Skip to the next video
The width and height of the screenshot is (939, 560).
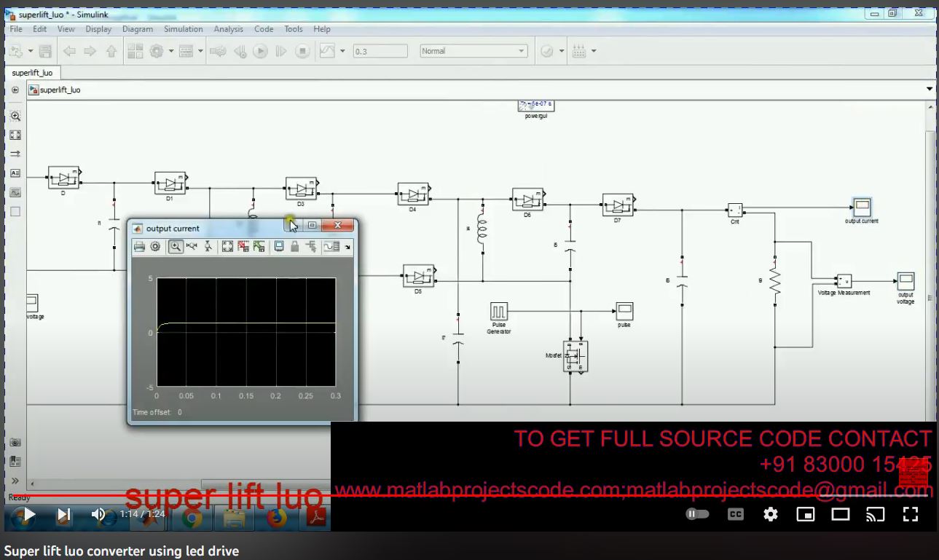[x=63, y=514]
